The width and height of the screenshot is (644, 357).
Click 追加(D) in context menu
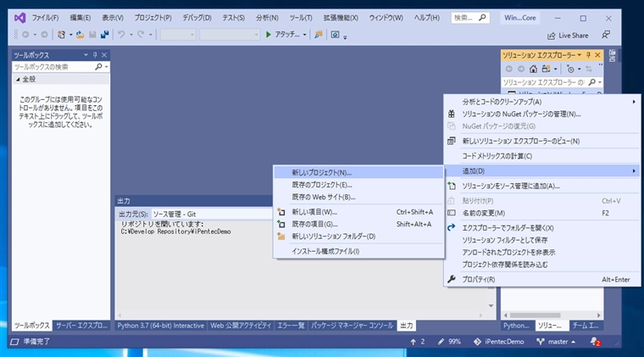(x=542, y=171)
